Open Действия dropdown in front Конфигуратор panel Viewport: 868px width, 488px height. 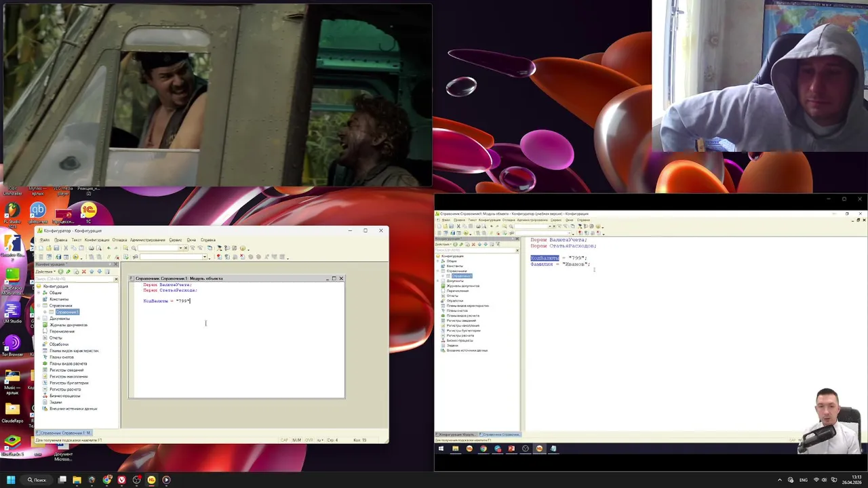(x=45, y=272)
